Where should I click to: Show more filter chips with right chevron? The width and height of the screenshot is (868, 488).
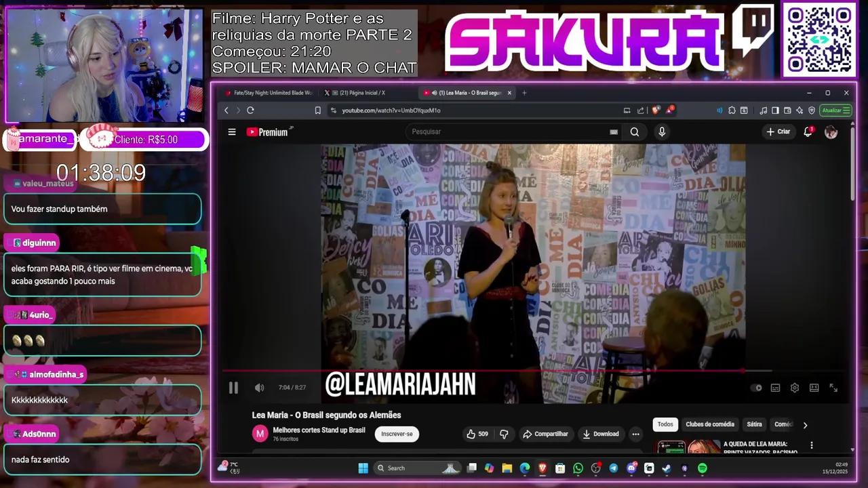(x=805, y=425)
